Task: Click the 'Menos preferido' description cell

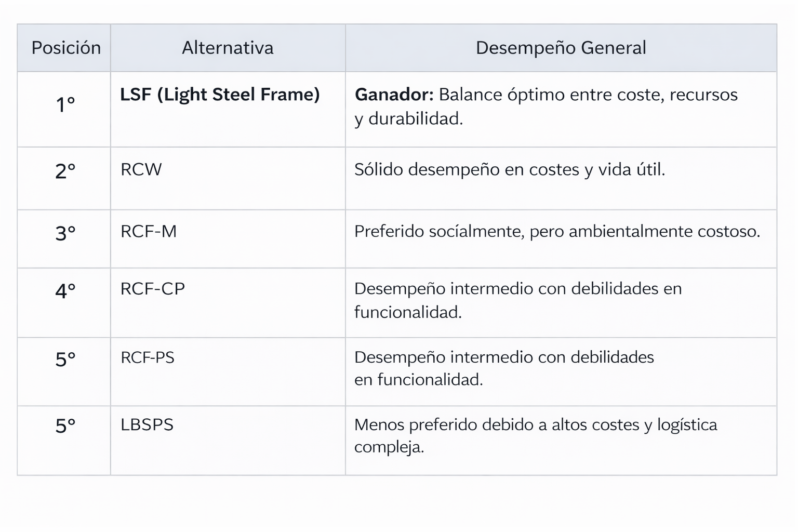Action: click(535, 435)
